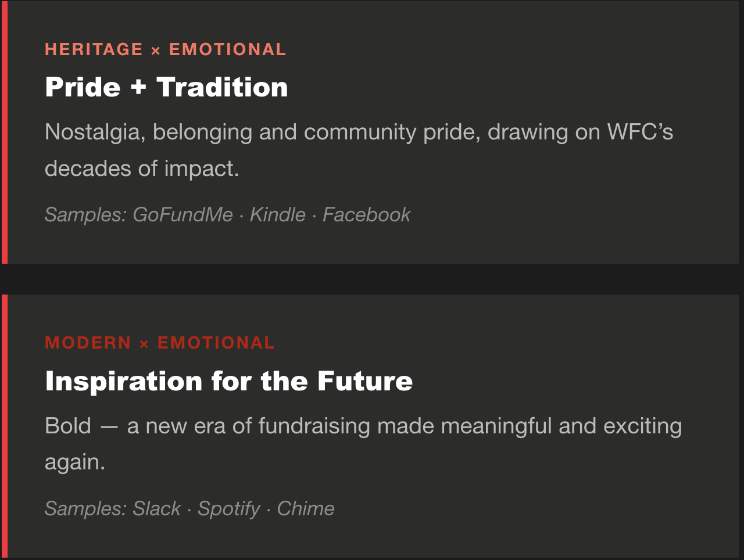The image size is (744, 560).
Task: Click the Chime sample text
Action: point(306,509)
